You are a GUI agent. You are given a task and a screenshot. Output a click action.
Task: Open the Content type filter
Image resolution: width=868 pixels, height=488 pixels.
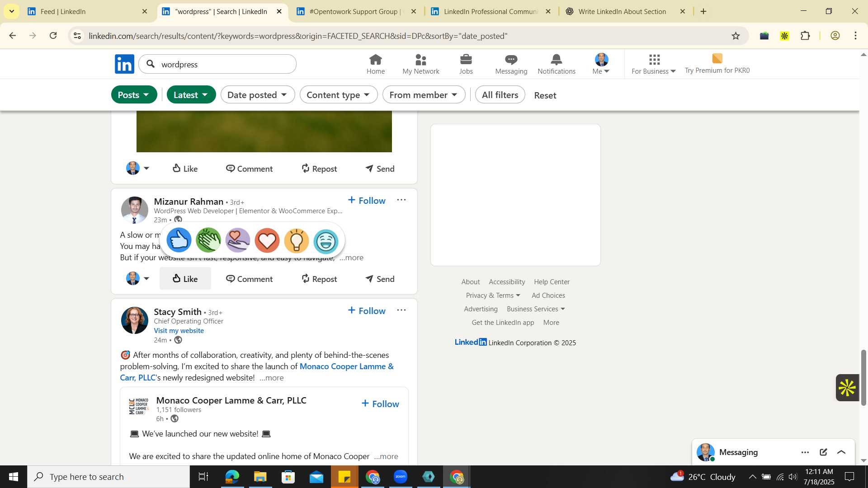(x=339, y=95)
